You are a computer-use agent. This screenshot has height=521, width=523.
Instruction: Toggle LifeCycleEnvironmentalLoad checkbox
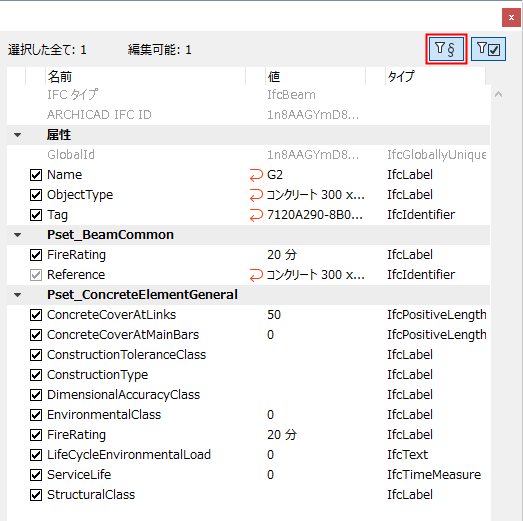tap(36, 455)
